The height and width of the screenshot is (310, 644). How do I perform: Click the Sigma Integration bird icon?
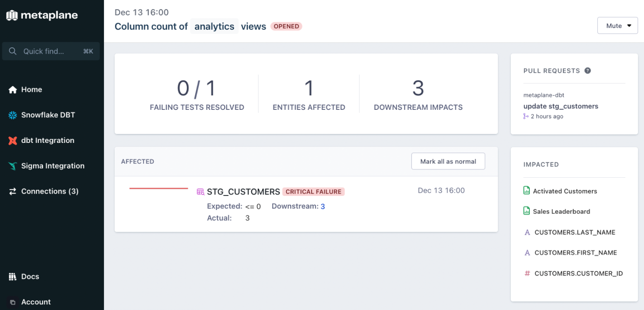(x=13, y=166)
